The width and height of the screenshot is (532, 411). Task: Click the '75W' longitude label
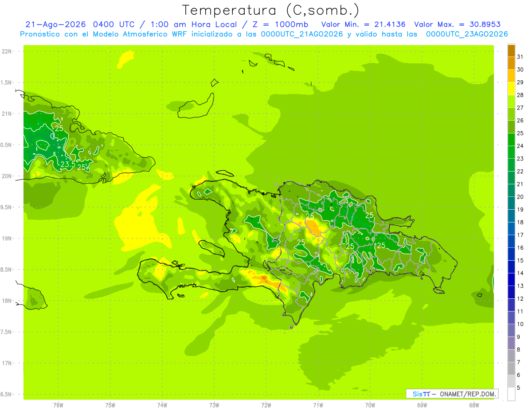(x=110, y=405)
